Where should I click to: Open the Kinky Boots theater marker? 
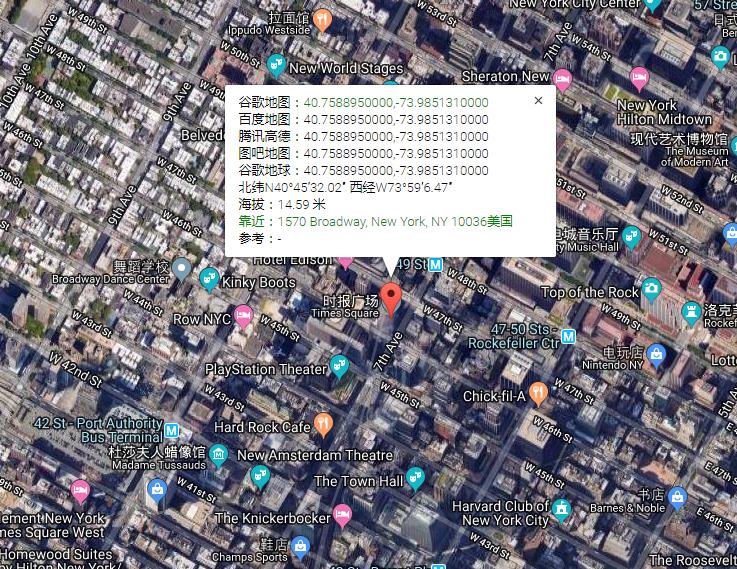click(x=209, y=280)
